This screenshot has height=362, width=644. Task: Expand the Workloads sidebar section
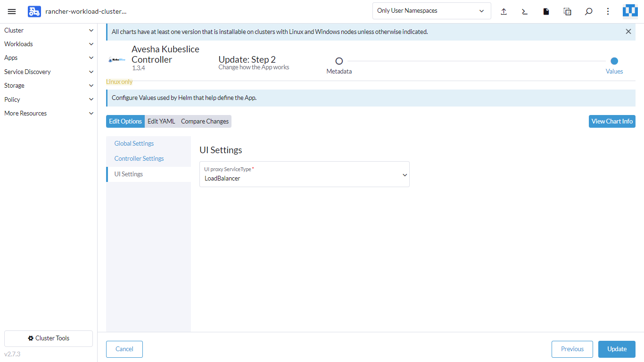pos(49,44)
